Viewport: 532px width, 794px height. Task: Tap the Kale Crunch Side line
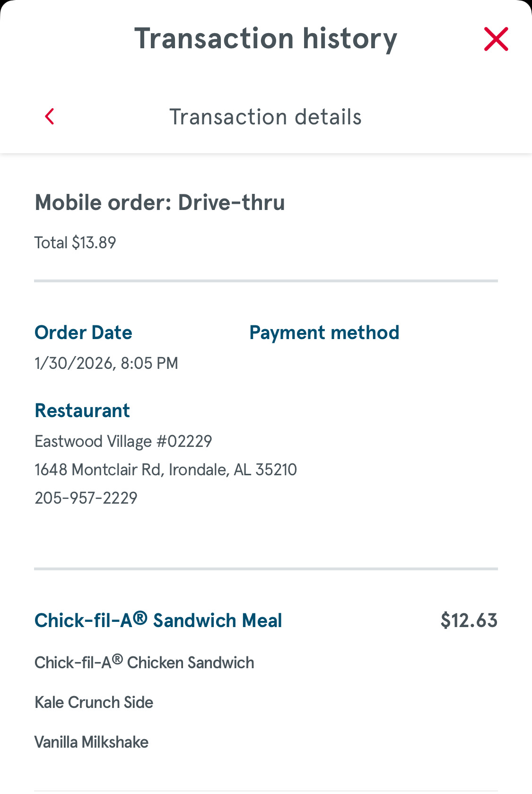pyautogui.click(x=94, y=702)
